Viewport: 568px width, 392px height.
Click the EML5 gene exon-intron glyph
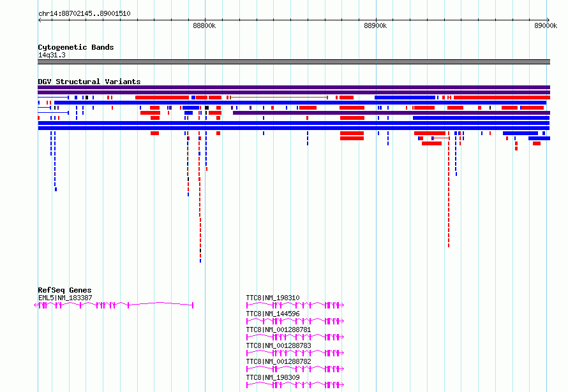click(114, 305)
